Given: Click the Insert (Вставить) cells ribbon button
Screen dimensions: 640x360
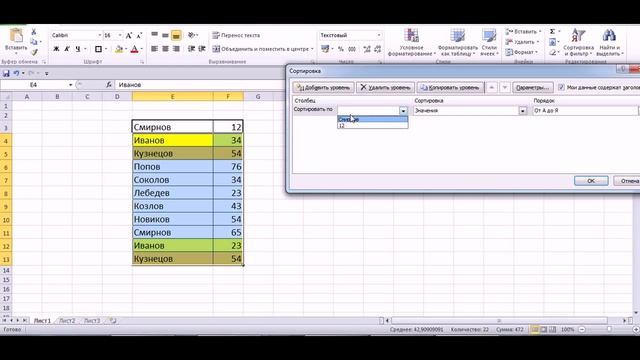Looking at the screenshot, I should click(523, 31).
